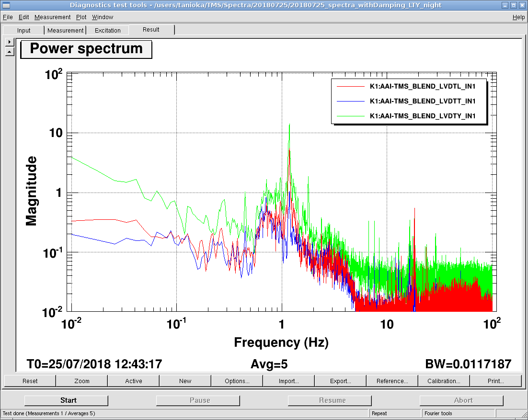Switch to the Input tab
Viewport: 528px width, 420px height.
24,31
